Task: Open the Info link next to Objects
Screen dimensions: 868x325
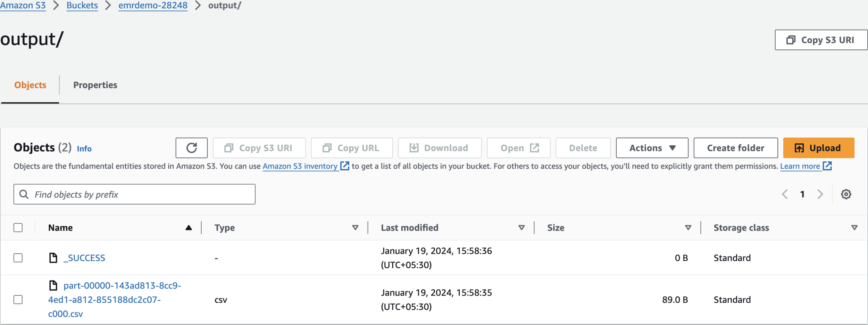Action: 84,149
